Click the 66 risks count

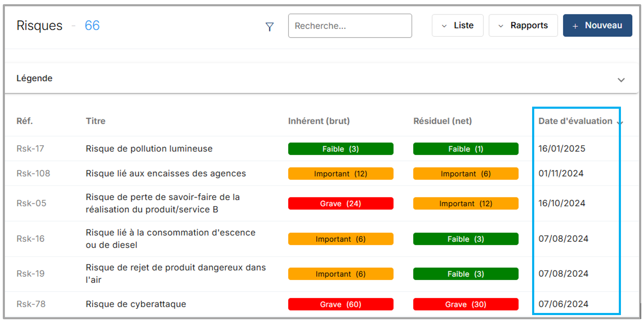tap(92, 26)
